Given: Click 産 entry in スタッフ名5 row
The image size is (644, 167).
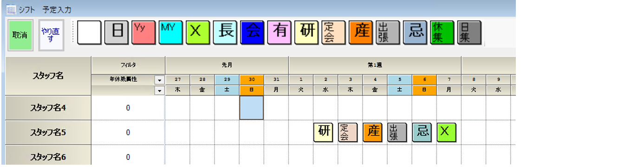Looking at the screenshot, I should (x=372, y=132).
